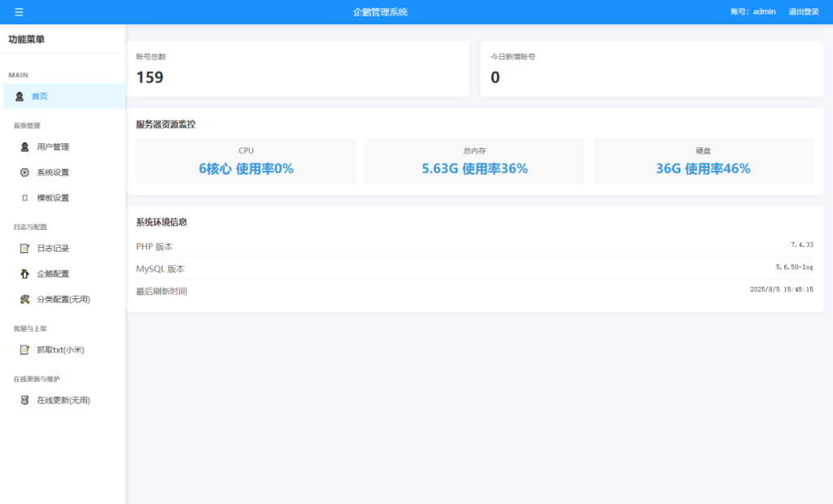Screen dimensions: 833x504
Task: Click the 退出登录 logout link
Action: (804, 11)
